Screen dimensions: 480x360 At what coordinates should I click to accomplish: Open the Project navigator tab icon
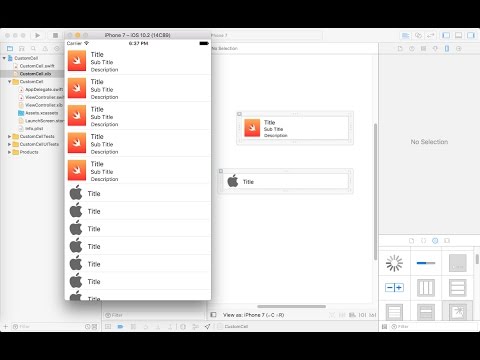coord(10,49)
